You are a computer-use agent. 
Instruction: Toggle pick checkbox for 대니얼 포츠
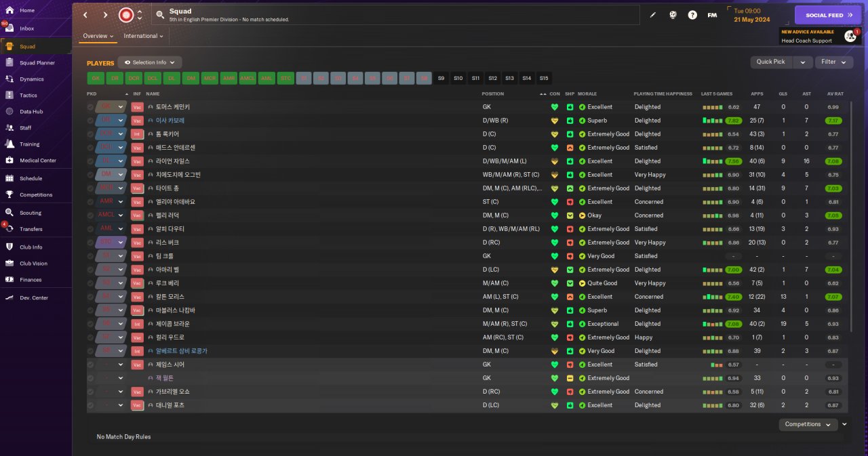(x=91, y=405)
